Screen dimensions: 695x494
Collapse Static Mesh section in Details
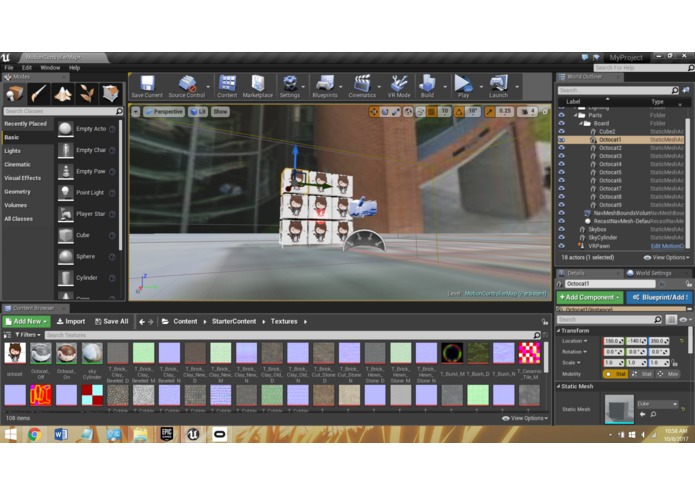[x=559, y=386]
